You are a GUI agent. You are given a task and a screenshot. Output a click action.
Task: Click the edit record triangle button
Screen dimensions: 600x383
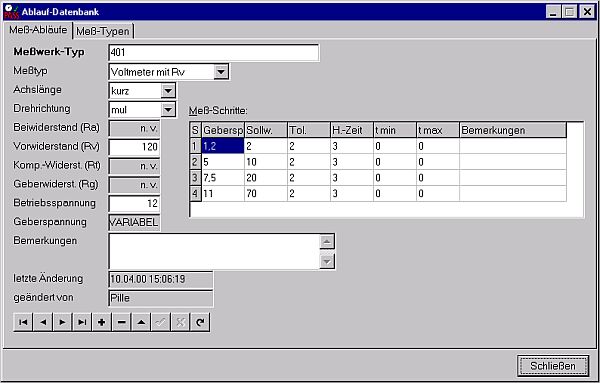(x=141, y=323)
